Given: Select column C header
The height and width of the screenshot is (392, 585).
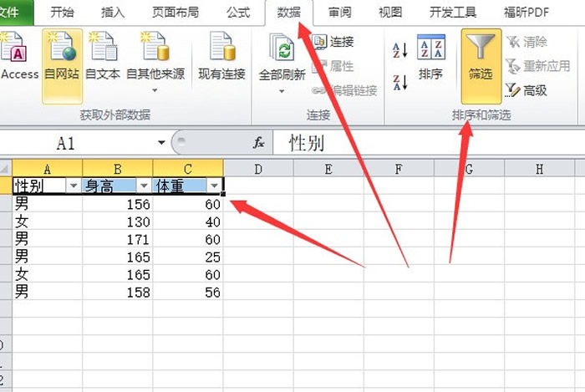Looking at the screenshot, I should [x=188, y=169].
